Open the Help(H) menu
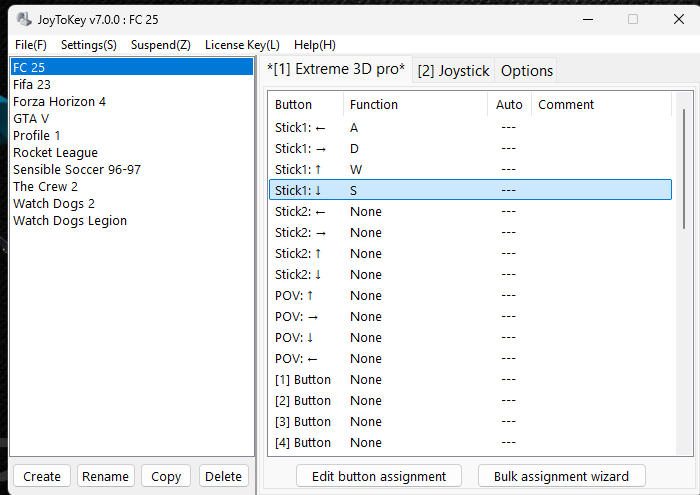This screenshot has height=495, width=700. pyautogui.click(x=315, y=45)
